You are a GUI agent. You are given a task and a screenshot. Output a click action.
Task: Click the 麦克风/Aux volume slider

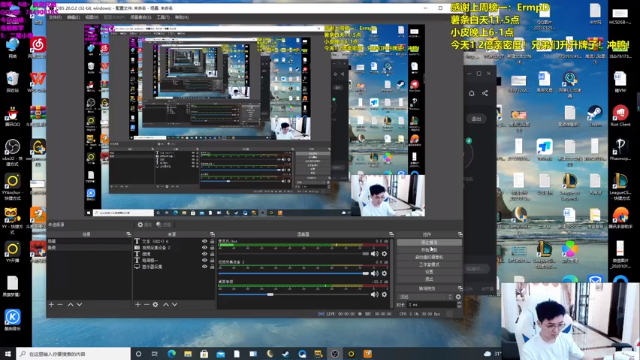point(293,254)
